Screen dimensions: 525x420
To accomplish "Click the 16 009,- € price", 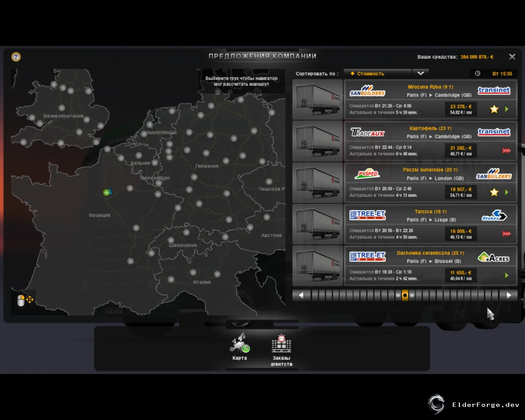I will click(x=461, y=231).
